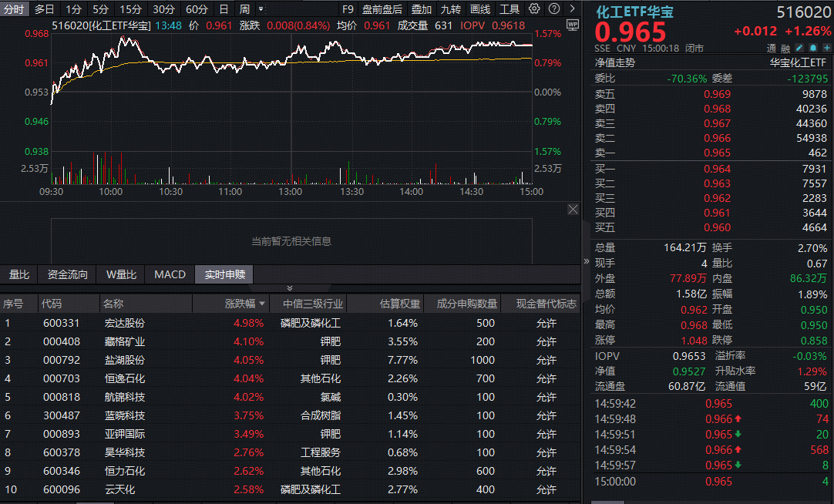
Task: Select the 宏达股份 row
Action: (290, 323)
